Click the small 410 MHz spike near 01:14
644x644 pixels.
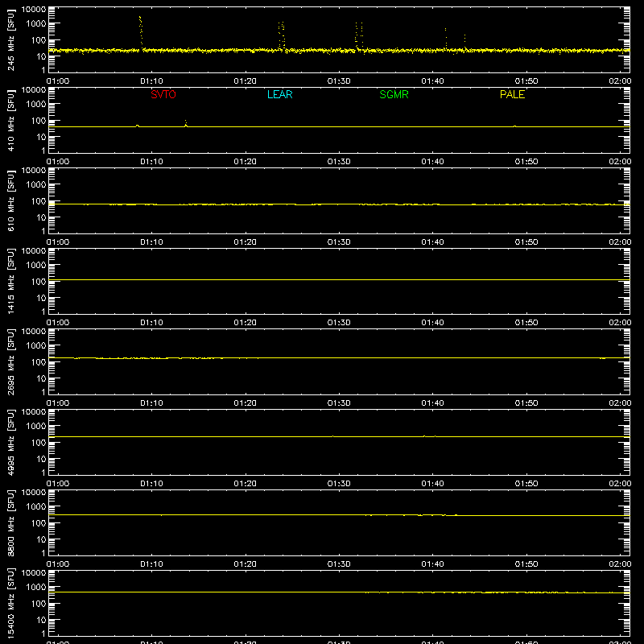point(186,123)
